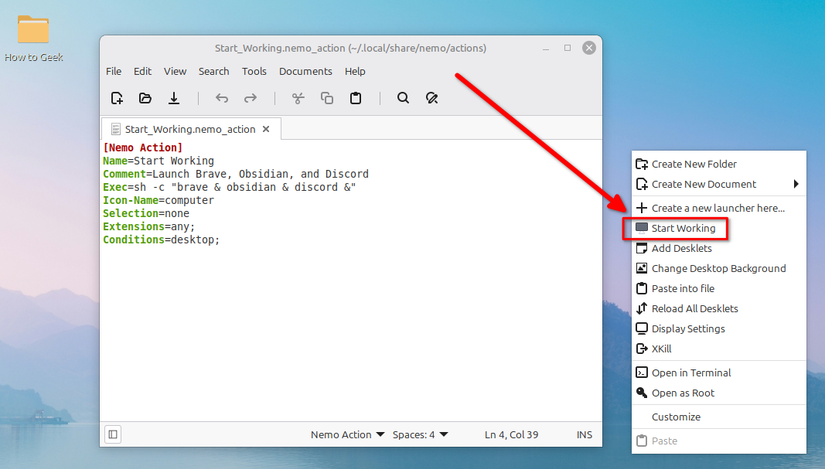Open the Documents menu
825x469 pixels.
click(x=306, y=71)
